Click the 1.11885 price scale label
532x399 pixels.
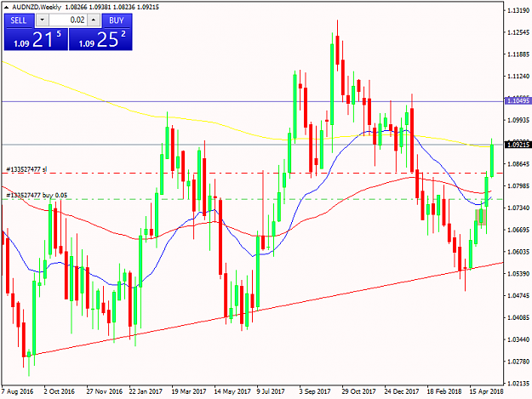[x=518, y=54]
